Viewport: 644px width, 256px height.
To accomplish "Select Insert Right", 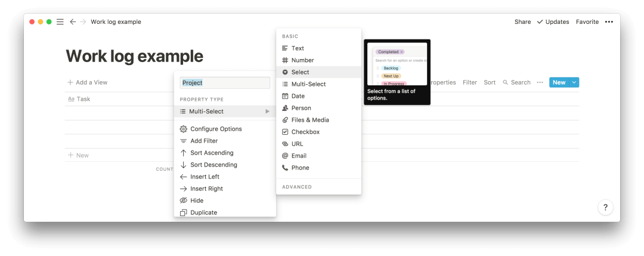I will point(225,189).
